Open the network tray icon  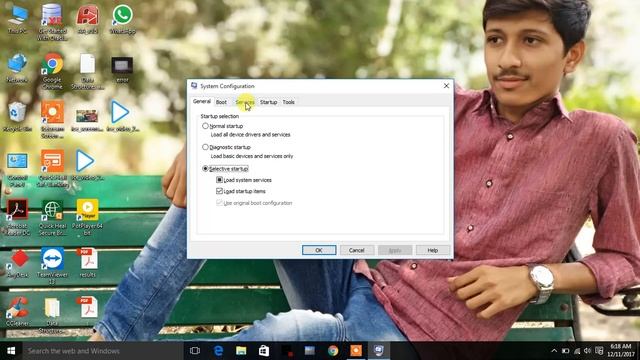coord(577,351)
